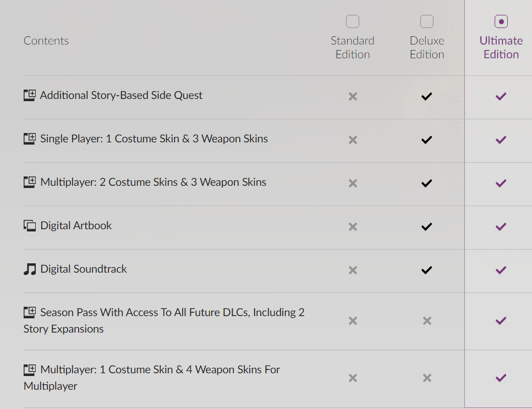Screen dimensions: 532x409
Task: Click the Digital Artbook gallery icon
Action: pos(30,226)
